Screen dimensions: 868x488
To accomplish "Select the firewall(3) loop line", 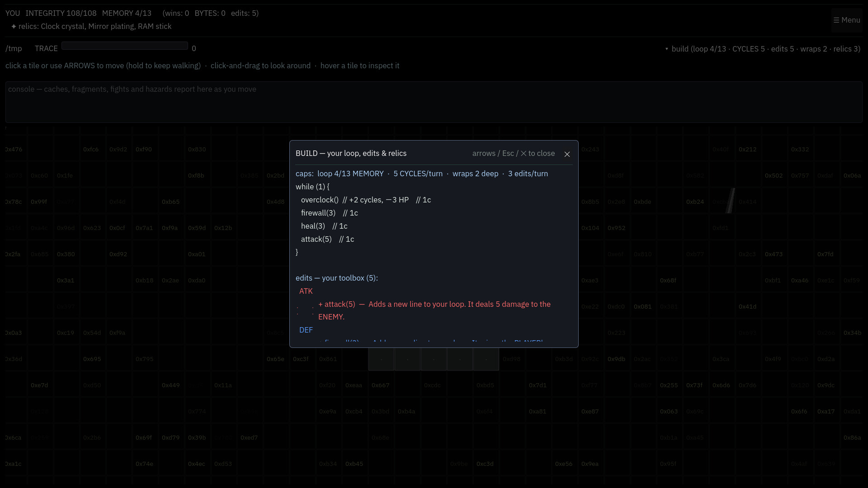I will pos(329,213).
